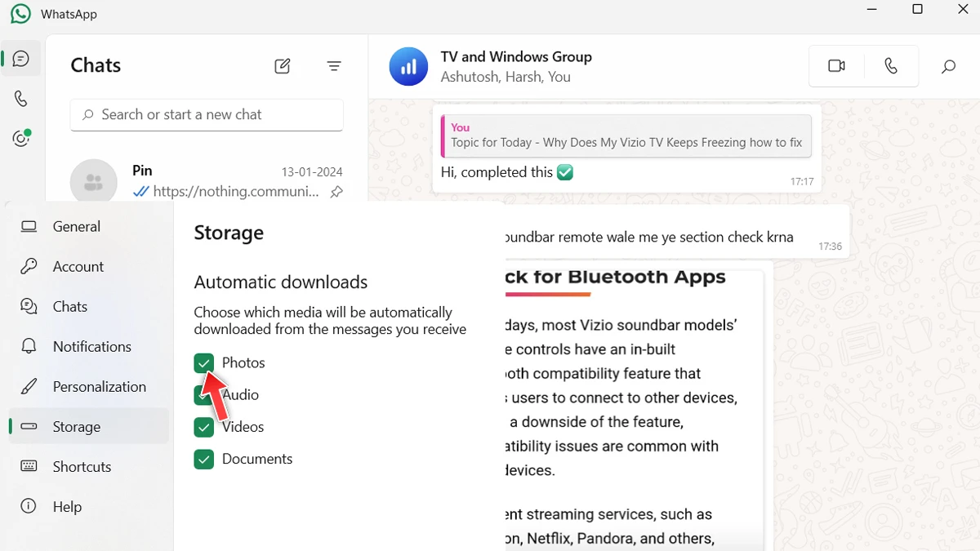This screenshot has height=551, width=980.
Task: Open the Status sidebar icon
Action: pyautogui.click(x=21, y=138)
